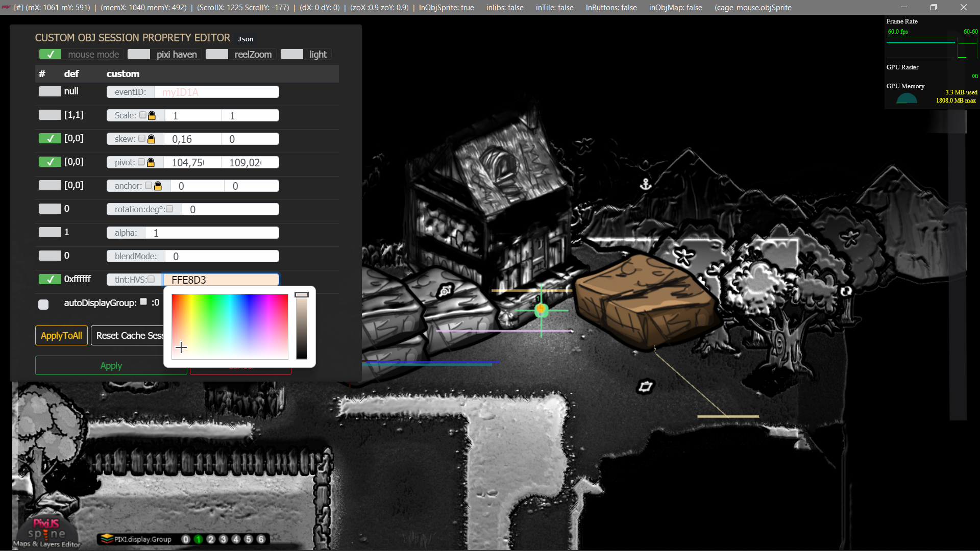Disable the pivot row green toggle
Viewport: 980px width, 551px height.
(x=50, y=162)
